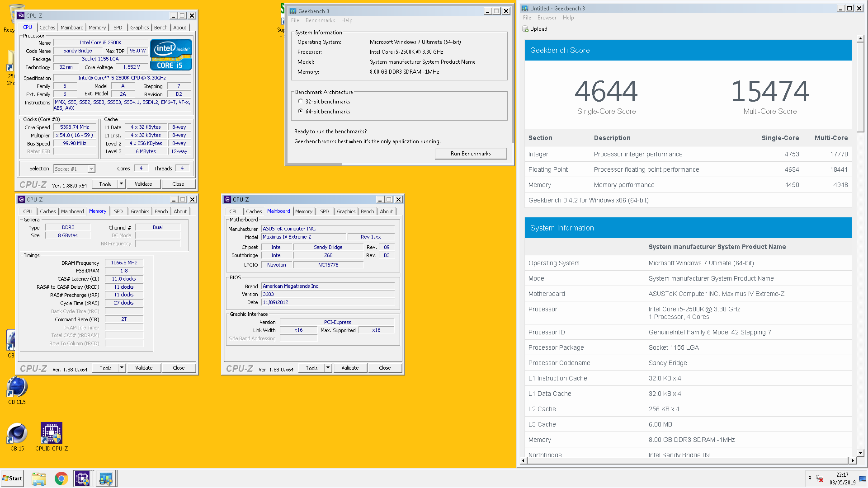Open the CB 15 desktop shortcut
The height and width of the screenshot is (488, 868).
coord(17,437)
